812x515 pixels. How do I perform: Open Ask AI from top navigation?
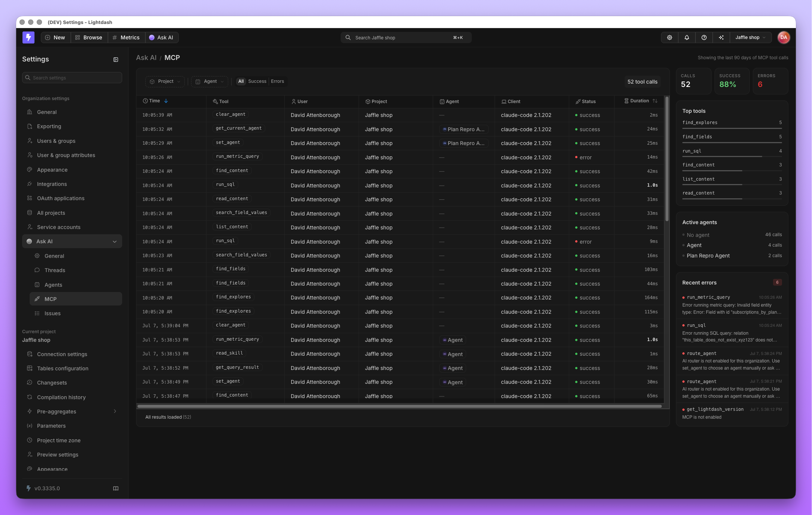tap(162, 37)
